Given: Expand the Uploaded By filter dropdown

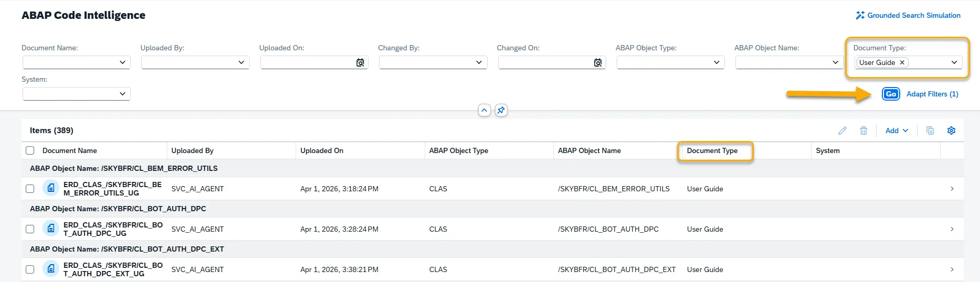Looking at the screenshot, I should 241,62.
